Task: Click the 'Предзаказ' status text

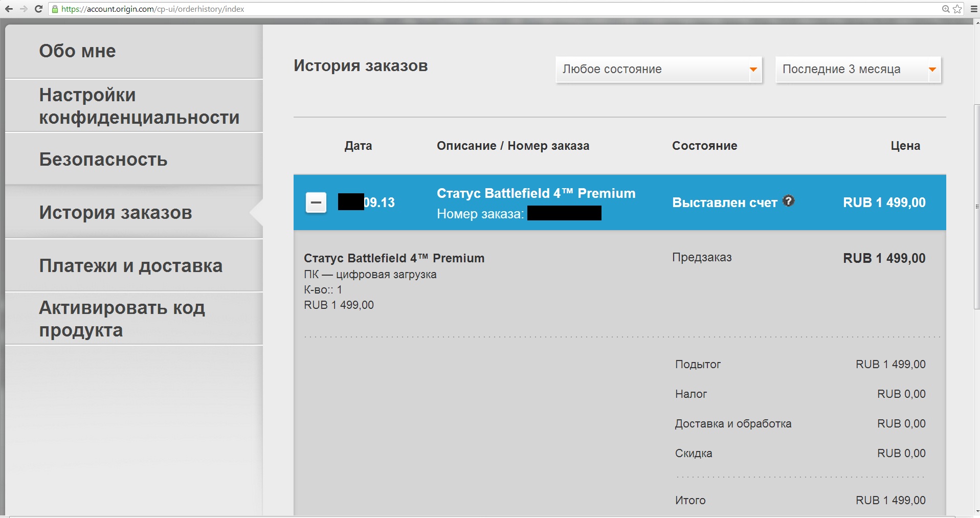Action: point(702,257)
